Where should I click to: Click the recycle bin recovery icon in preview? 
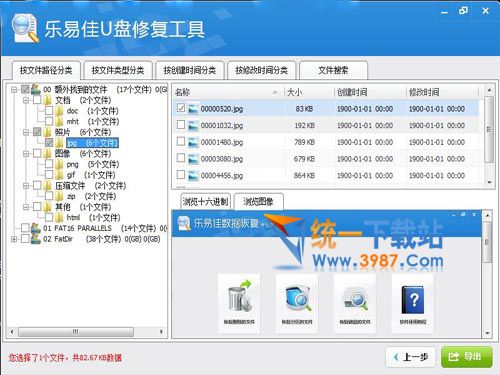239,297
